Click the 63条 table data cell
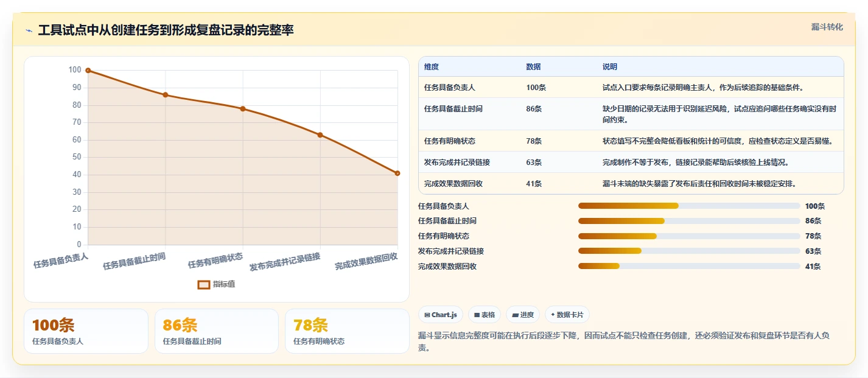 click(x=534, y=163)
